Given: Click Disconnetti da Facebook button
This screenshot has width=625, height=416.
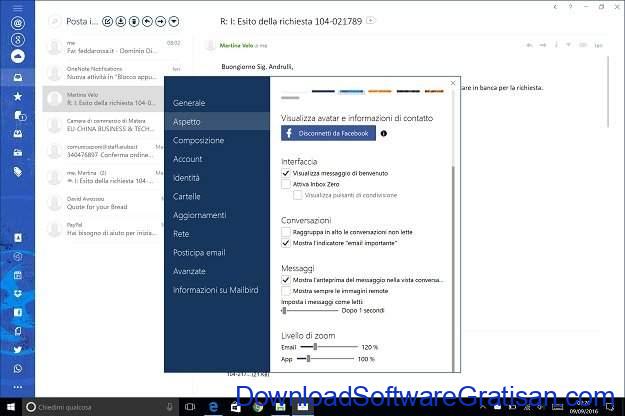Looking at the screenshot, I should (328, 133).
